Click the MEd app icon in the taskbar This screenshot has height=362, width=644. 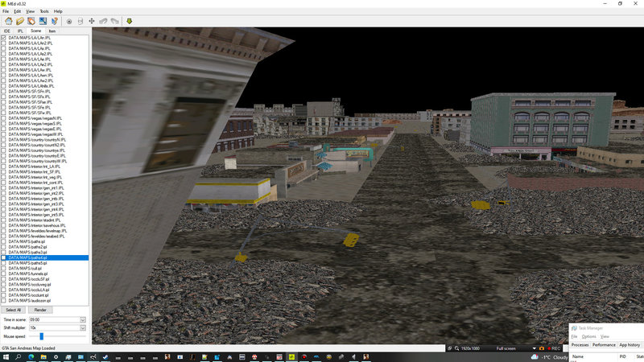tap(291, 357)
